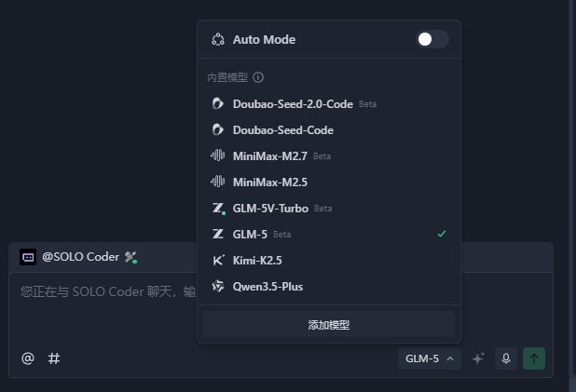576x392 pixels.
Task: Click the 添加模型 button
Action: pyautogui.click(x=328, y=324)
